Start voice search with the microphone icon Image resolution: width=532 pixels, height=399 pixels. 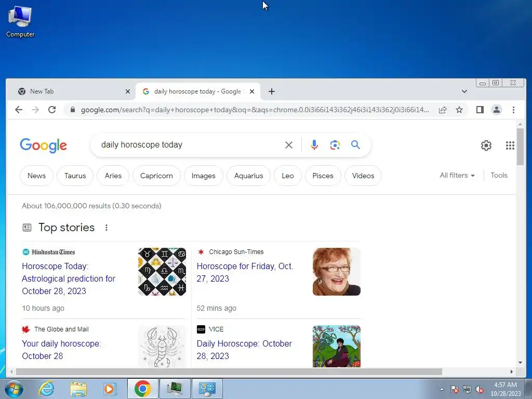[x=314, y=145]
